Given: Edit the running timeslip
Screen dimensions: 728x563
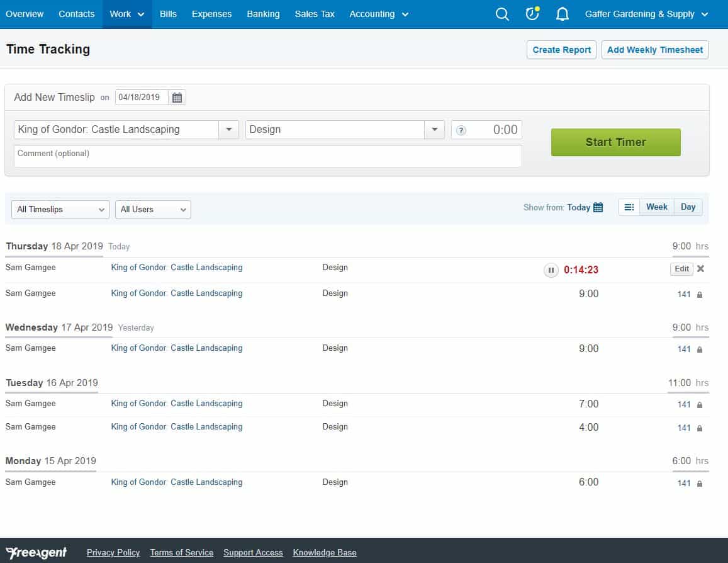Looking at the screenshot, I should [x=681, y=269].
